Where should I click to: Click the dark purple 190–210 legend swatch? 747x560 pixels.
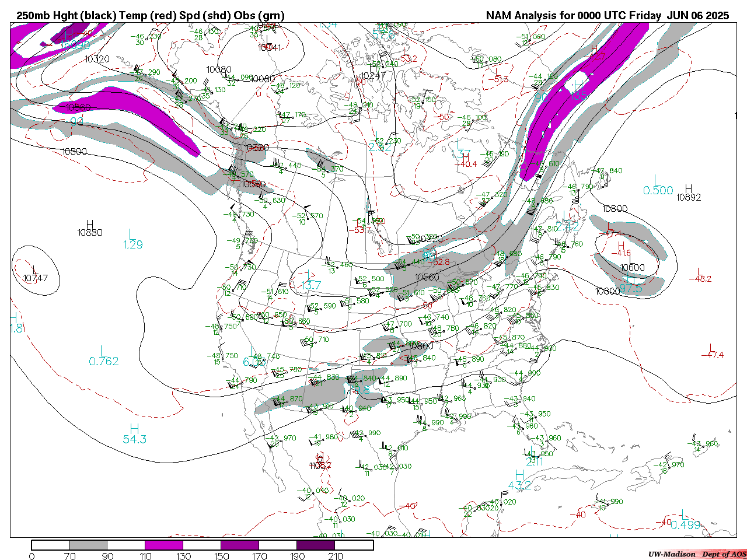coord(316,545)
